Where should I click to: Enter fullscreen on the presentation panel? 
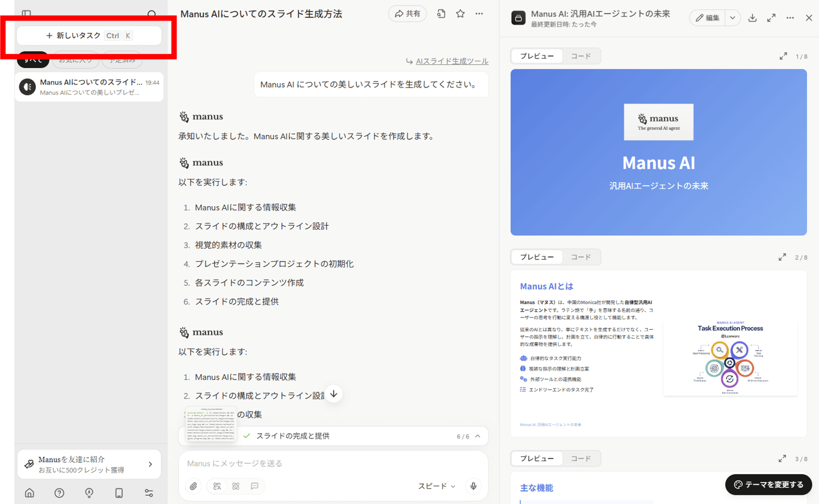pyautogui.click(x=771, y=18)
